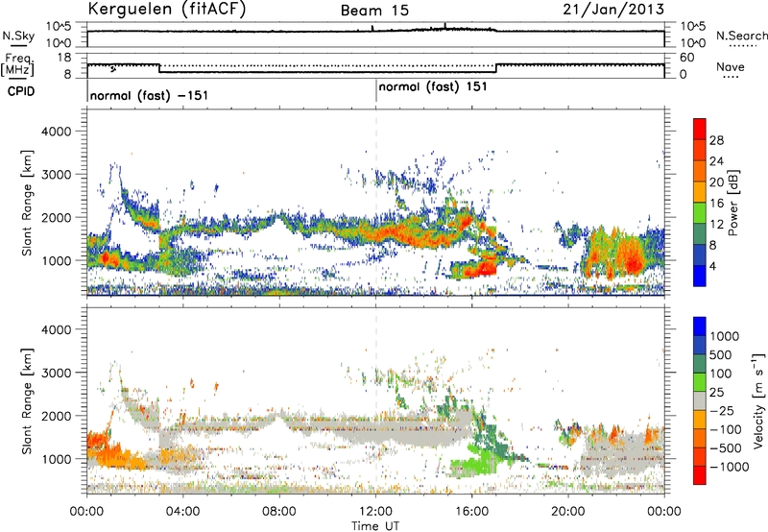The width and height of the screenshot is (768, 532).
Task: Click the "-25" Velocity colorbar label
Action: 722,410
